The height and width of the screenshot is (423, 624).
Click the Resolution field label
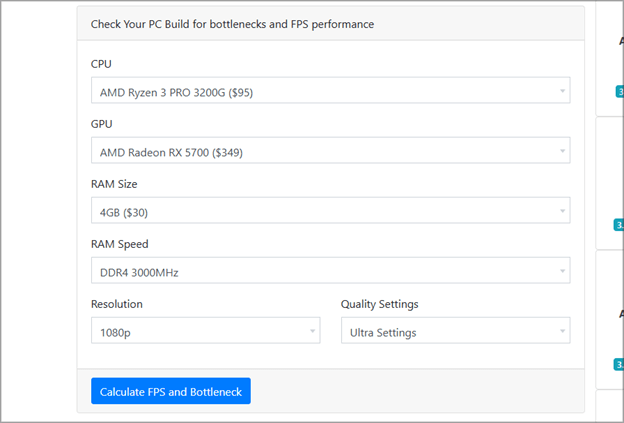[116, 303]
